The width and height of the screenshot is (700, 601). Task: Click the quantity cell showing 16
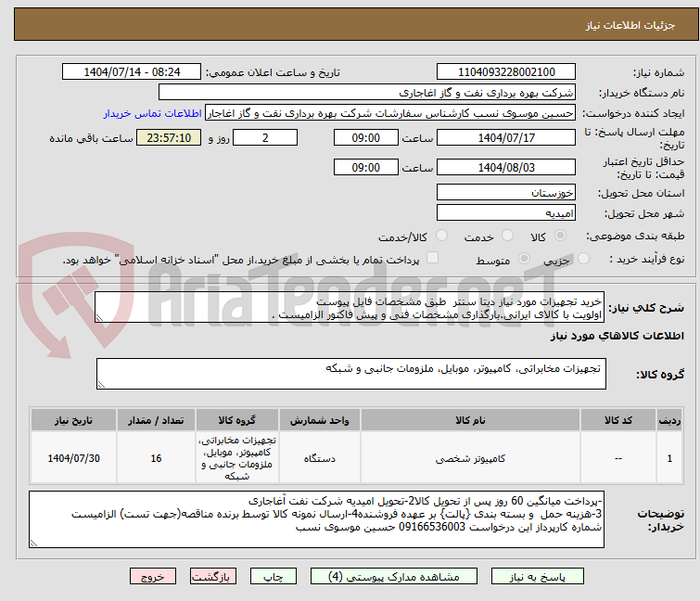[x=156, y=458]
